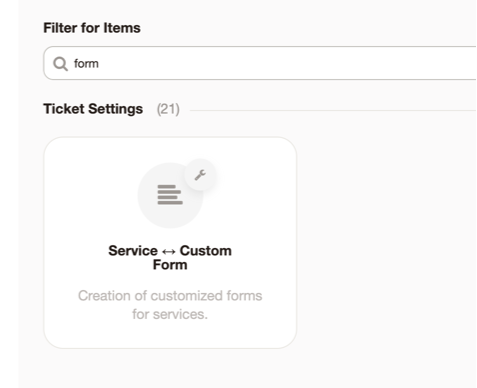Click the word 'Service' in the card title
The width and height of the screenshot is (477, 388).
pos(133,251)
